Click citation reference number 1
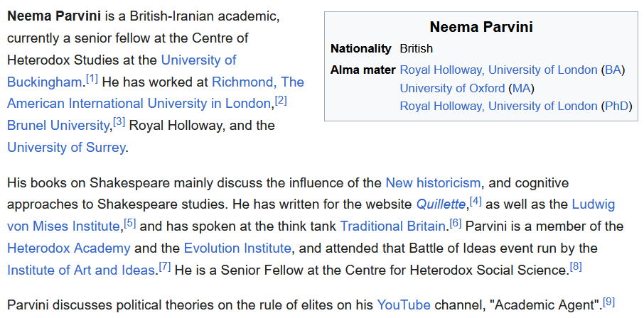Viewport: 644px width, 318px height. 92,78
